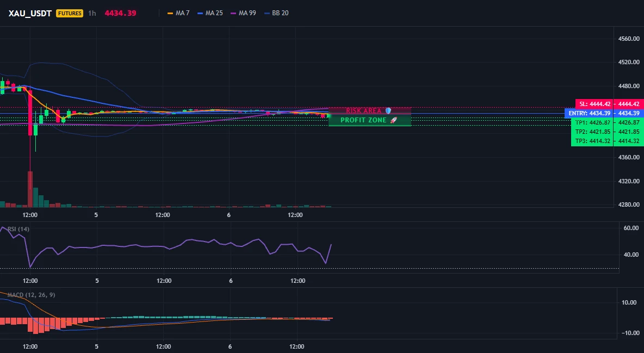644x353 pixels.
Task: Click the shield icon in RISK AREA
Action: (x=388, y=111)
